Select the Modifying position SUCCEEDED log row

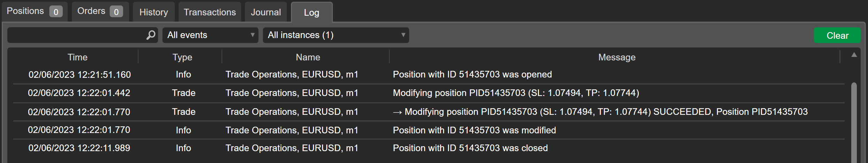pyautogui.click(x=600, y=112)
